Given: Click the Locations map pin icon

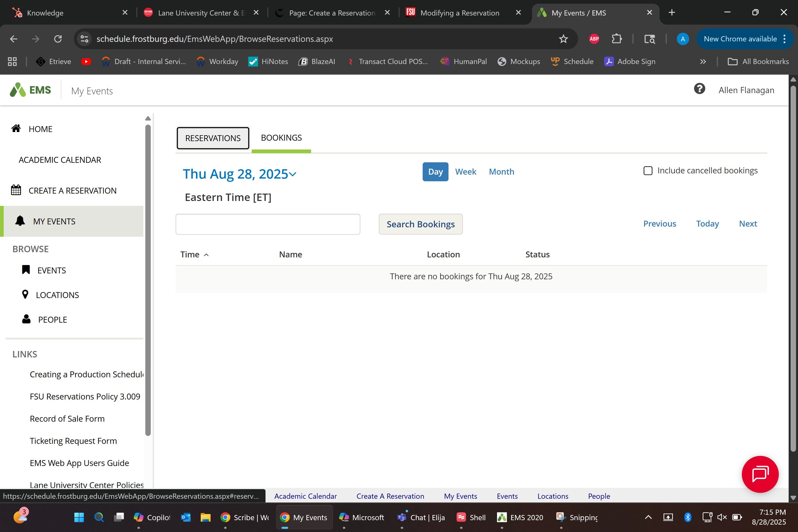Looking at the screenshot, I should click(x=25, y=295).
